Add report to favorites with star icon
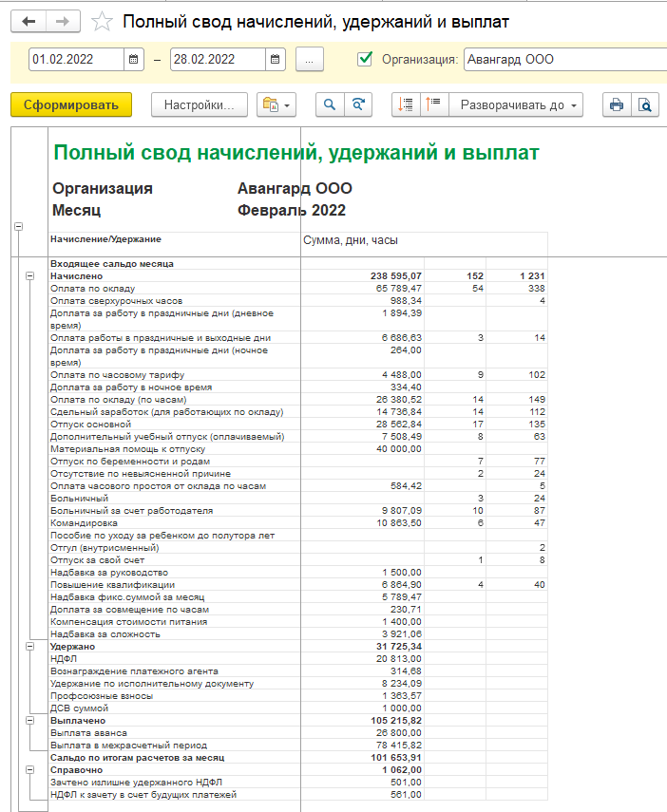This screenshot has height=812, width=667. (103, 21)
